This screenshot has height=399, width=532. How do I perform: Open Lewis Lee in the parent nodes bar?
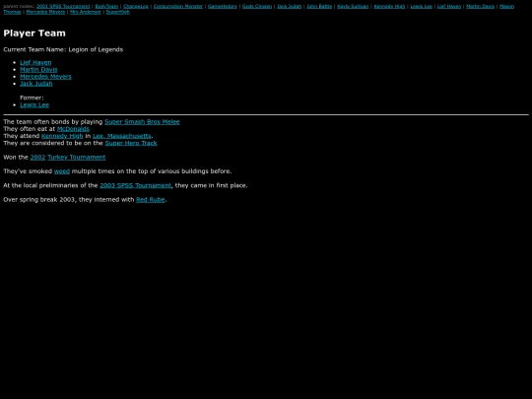point(422,6)
